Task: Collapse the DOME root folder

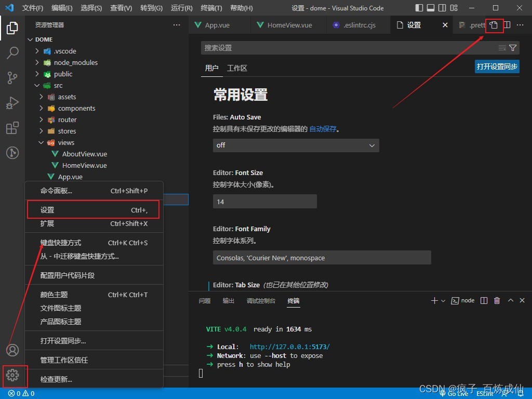Action: (30, 39)
